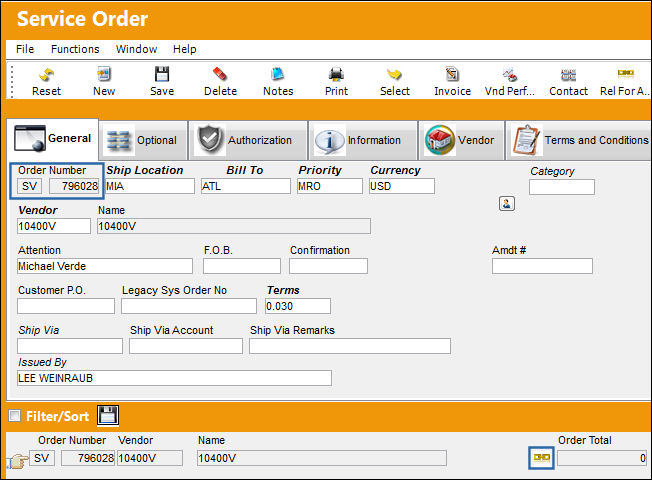Click the Currency field with USD
Image resolution: width=652 pixels, height=480 pixels.
(x=402, y=186)
